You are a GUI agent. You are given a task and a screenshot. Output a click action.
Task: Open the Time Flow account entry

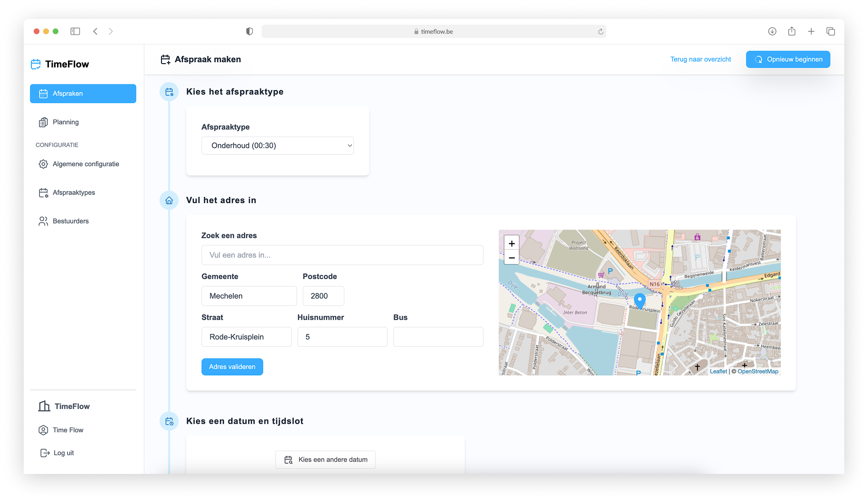(x=68, y=430)
